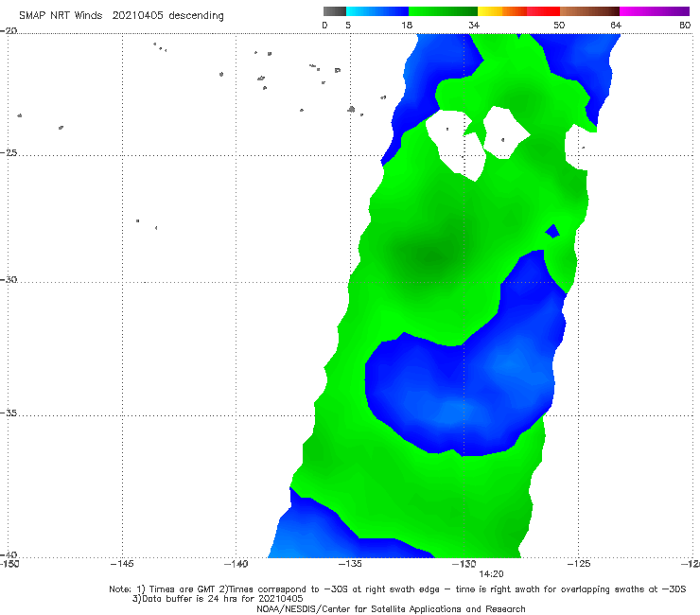Select the gray segment of the color bar
700x615 pixels.
click(x=334, y=11)
